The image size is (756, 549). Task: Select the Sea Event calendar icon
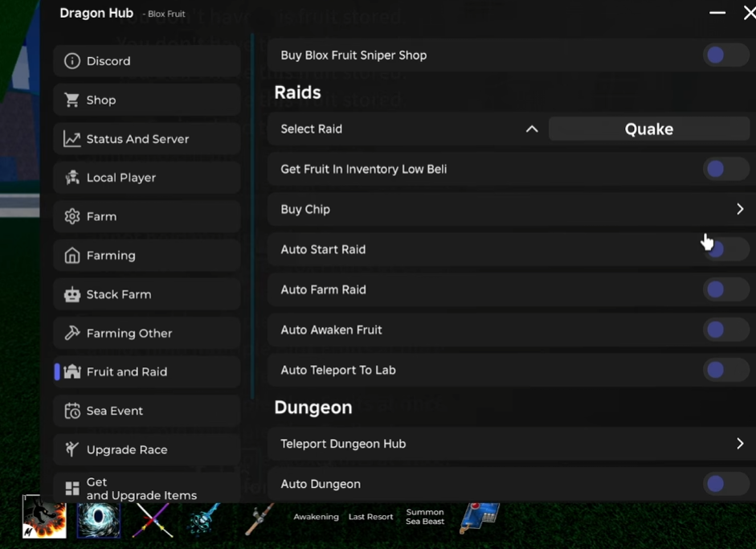pos(72,411)
